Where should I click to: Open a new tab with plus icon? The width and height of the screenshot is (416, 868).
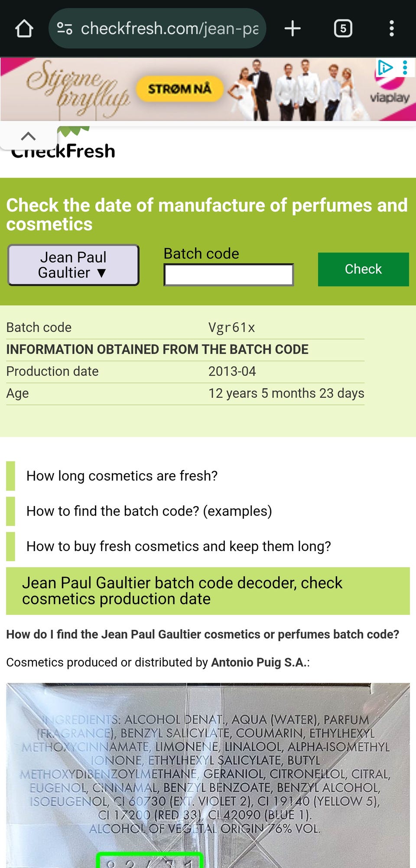tap(292, 29)
